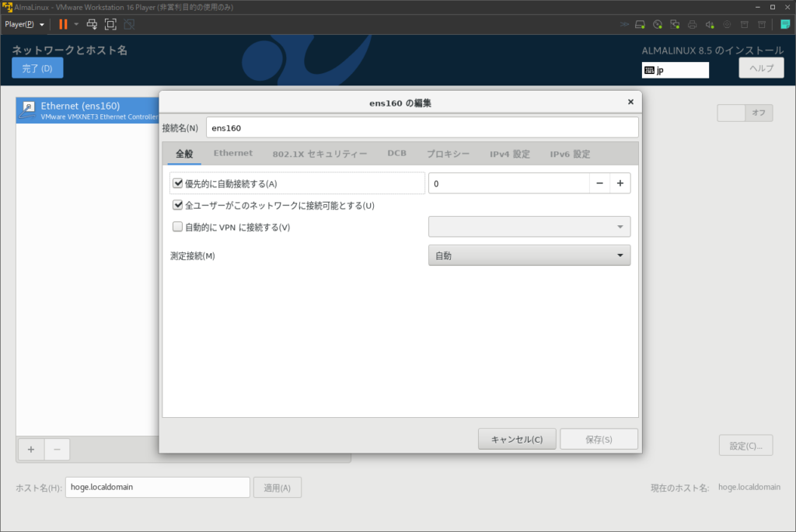Viewport: 796px width, 532px height.
Task: Click the printer device icon
Action: pyautogui.click(x=692, y=24)
